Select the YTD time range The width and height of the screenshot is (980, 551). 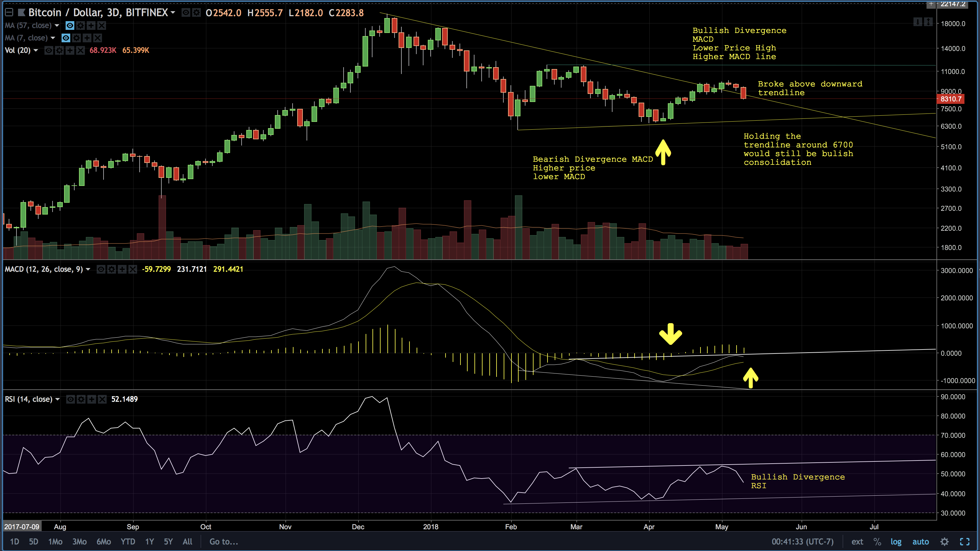pos(128,541)
